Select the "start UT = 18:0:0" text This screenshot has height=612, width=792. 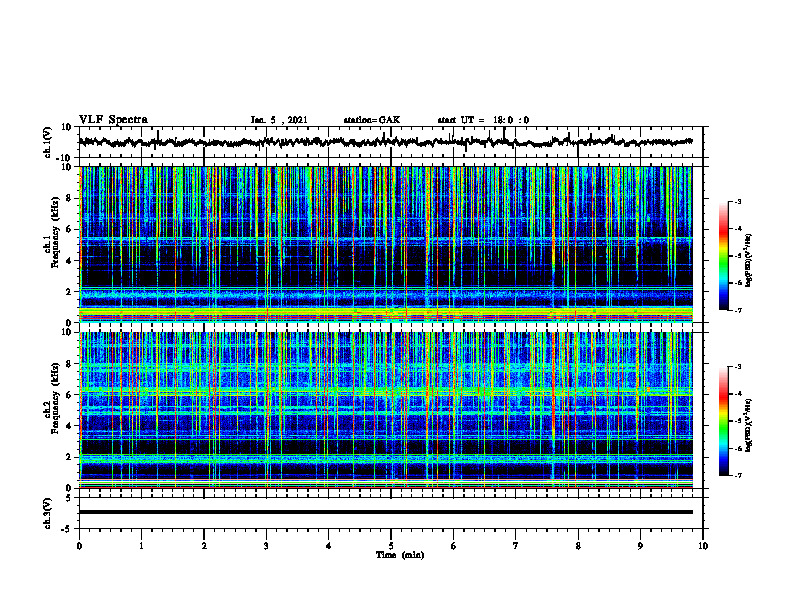click(x=483, y=120)
